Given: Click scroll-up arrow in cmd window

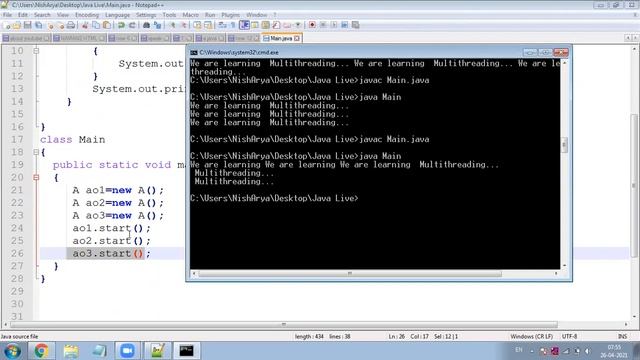Looking at the screenshot, I should tap(564, 63).
